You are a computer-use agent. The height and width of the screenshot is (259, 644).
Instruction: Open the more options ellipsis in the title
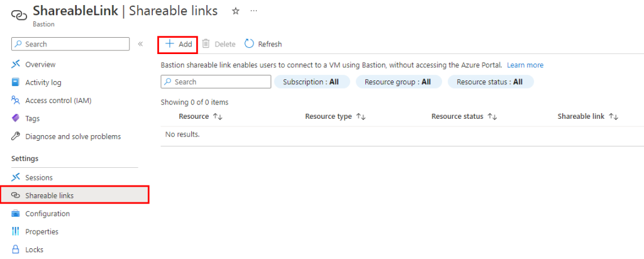click(x=254, y=11)
